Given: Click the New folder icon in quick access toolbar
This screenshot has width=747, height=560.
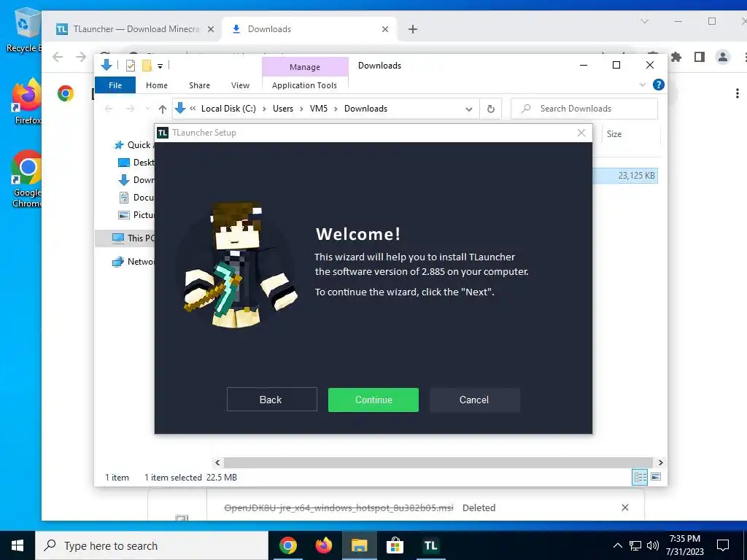Looking at the screenshot, I should tap(147, 66).
